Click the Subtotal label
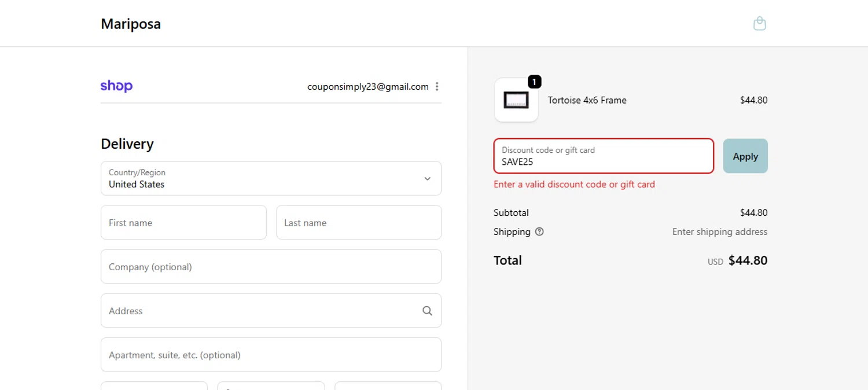 coord(511,213)
